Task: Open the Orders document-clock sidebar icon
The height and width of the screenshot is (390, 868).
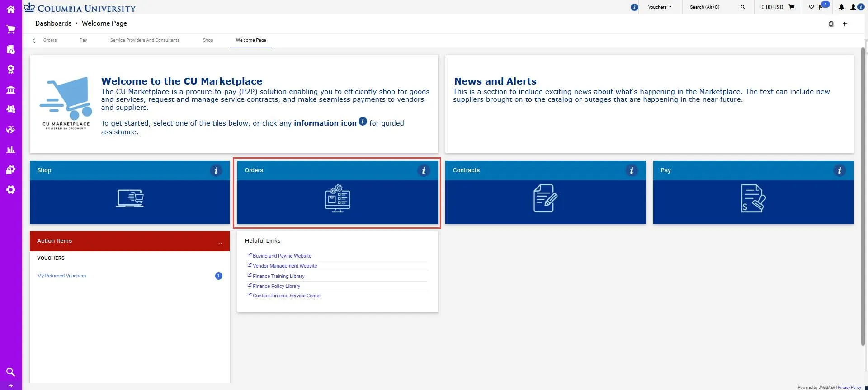Action: (x=11, y=49)
